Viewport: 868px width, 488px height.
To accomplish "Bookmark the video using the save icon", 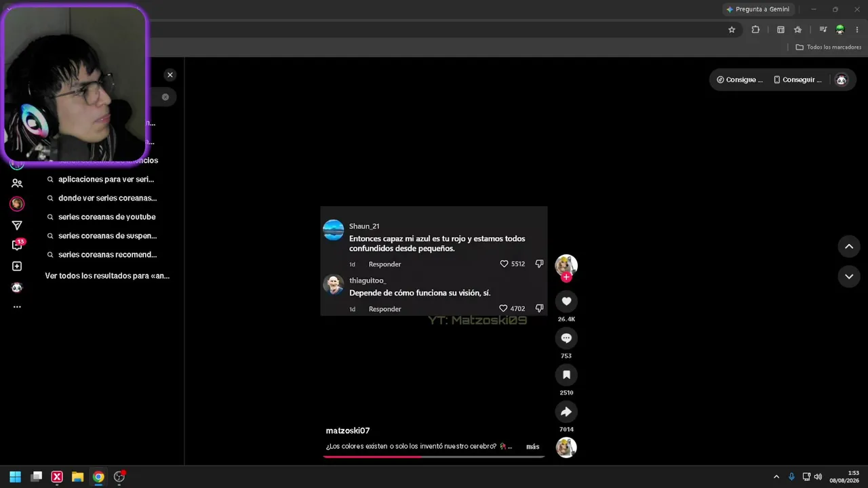I will click(566, 375).
